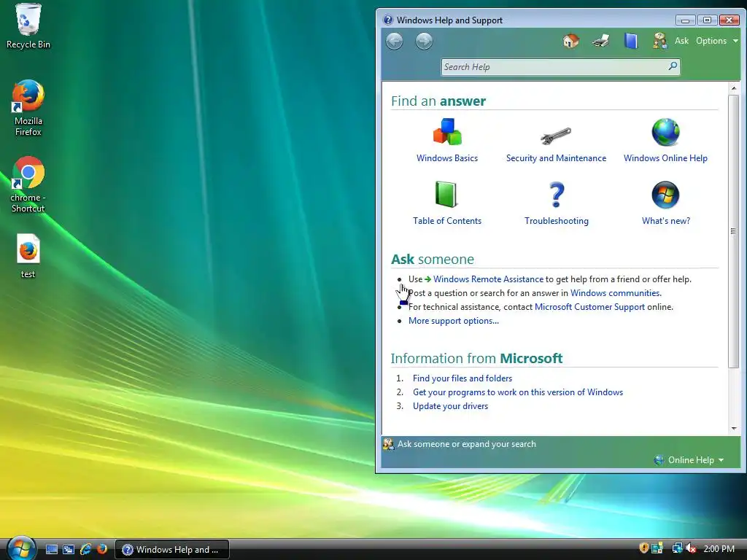Click the Print icon in Help toolbar

point(601,41)
